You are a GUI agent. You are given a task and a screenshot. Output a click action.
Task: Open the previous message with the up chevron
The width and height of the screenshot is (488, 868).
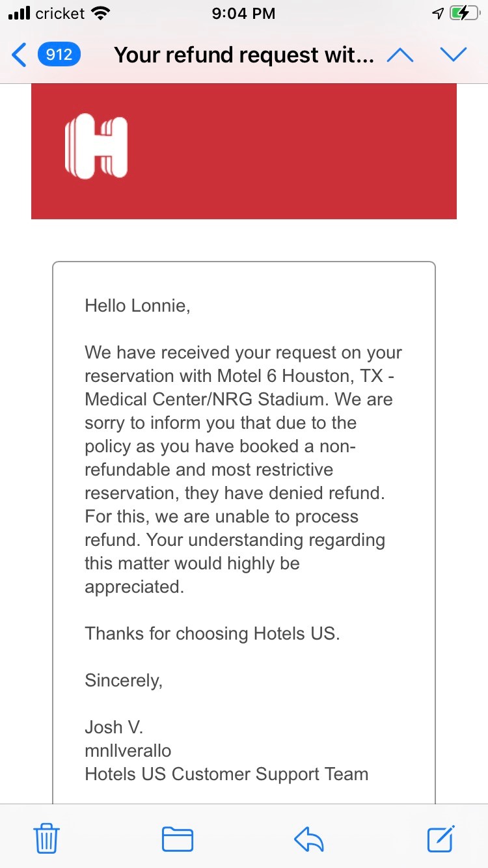401,55
